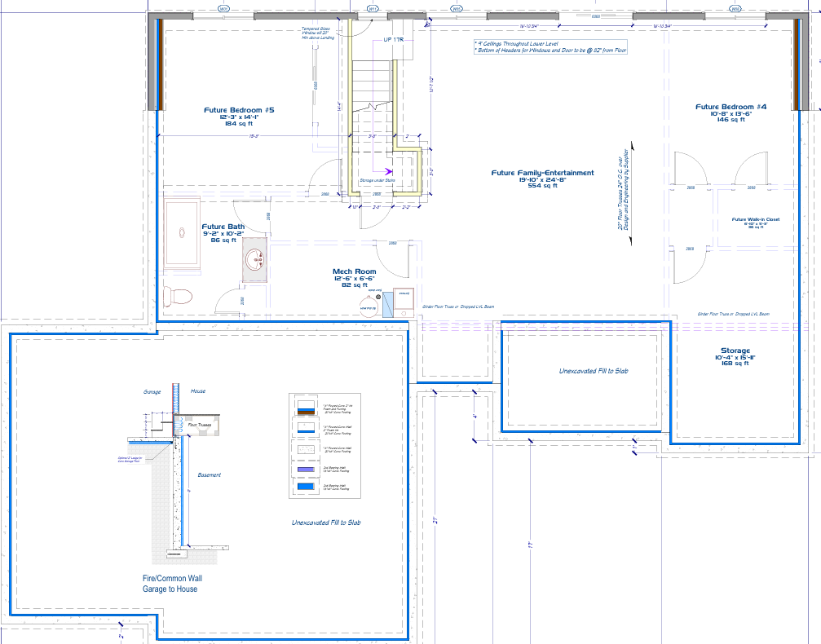Click the "Future Family-Entertainment" room label
The image size is (821, 644).
point(542,173)
